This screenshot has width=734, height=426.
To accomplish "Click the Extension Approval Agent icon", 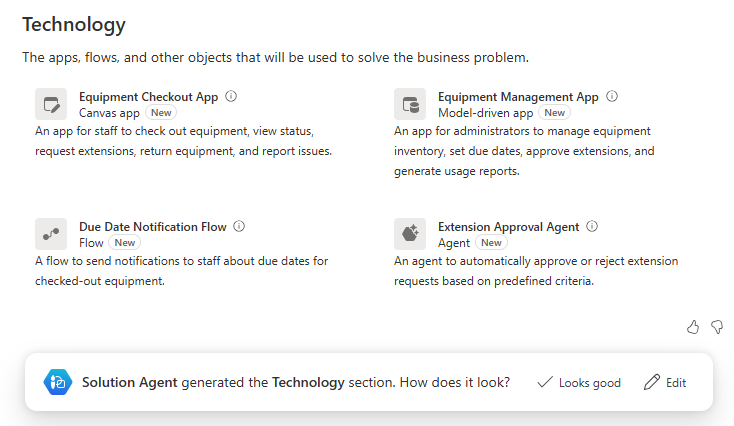I will pyautogui.click(x=410, y=234).
